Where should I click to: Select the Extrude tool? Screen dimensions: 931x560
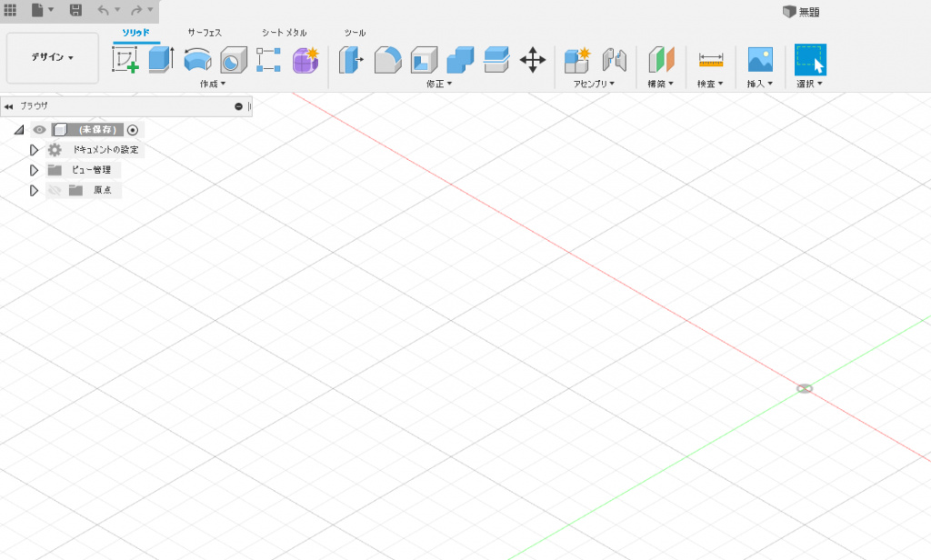point(161,59)
